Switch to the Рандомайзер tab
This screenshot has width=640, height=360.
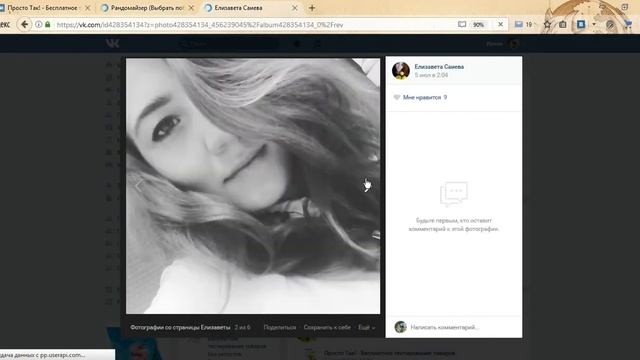(147, 8)
